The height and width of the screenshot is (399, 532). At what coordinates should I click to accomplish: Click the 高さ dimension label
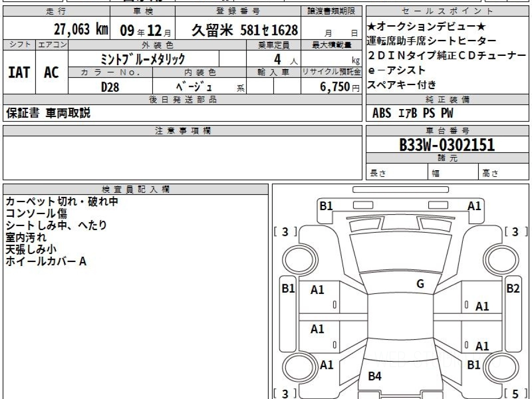(490, 174)
